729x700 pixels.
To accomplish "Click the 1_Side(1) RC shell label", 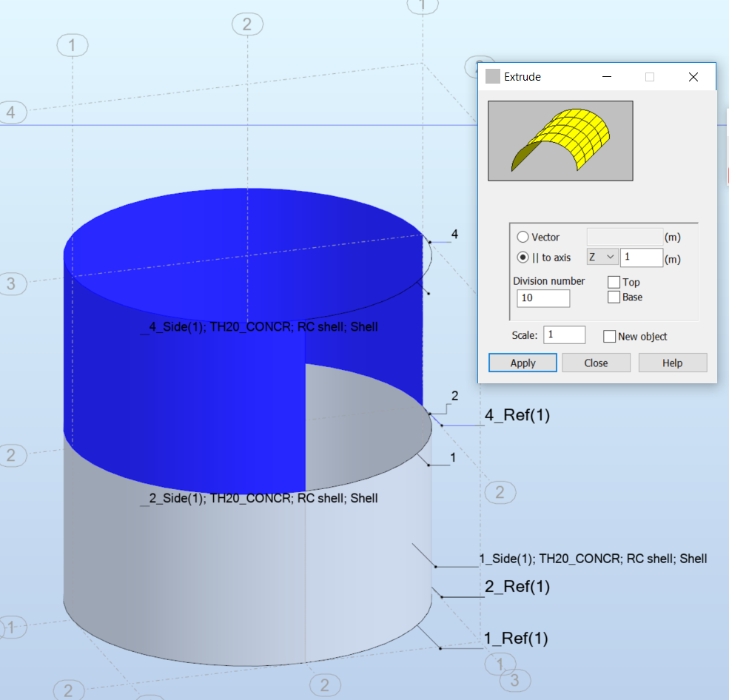I will tap(592, 559).
